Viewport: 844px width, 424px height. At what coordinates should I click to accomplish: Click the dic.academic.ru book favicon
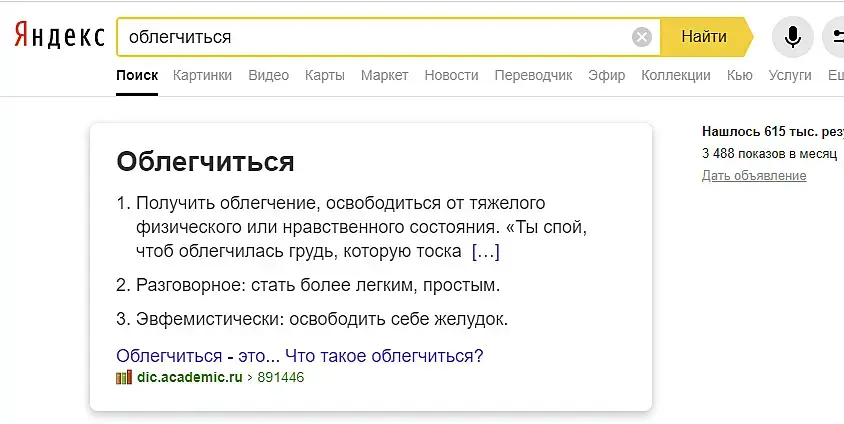(x=124, y=378)
